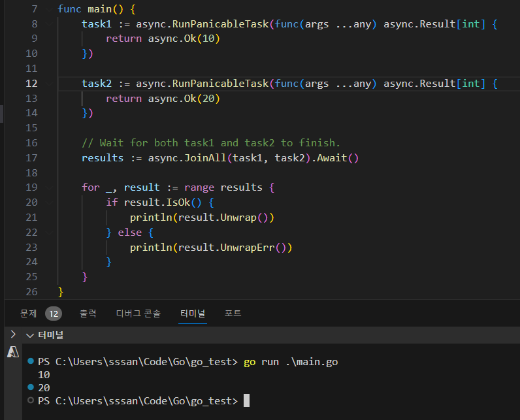Viewport: 520px width, 420px height.
Task: Switch to the 출력 (Output) tab
Action: (x=88, y=314)
